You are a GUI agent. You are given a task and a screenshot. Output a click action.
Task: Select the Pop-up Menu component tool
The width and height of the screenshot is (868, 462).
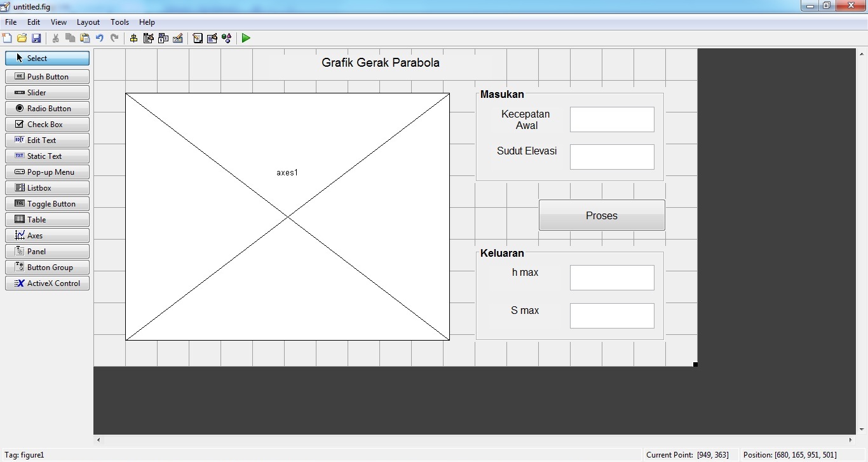pos(47,172)
